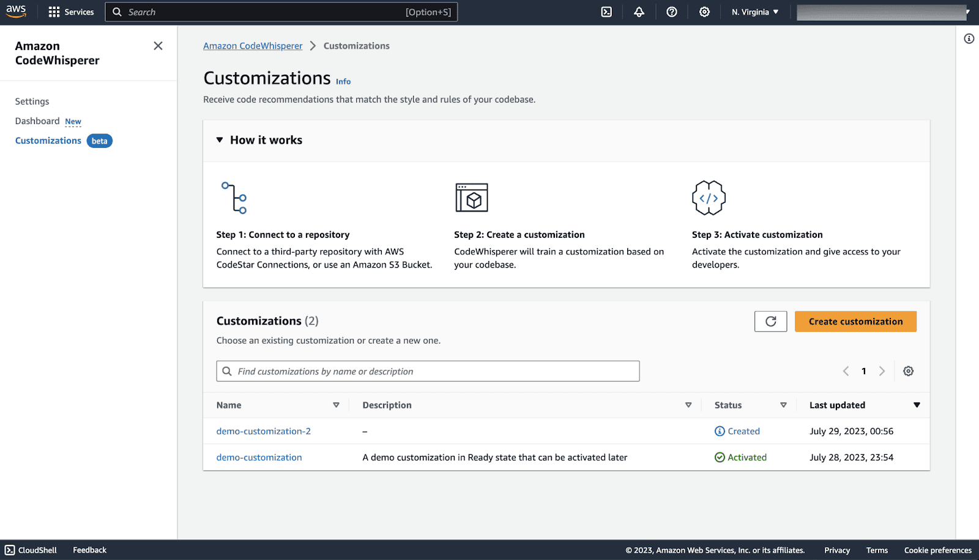The image size is (979, 560).
Task: Open the AWS CloudShell icon in top bar
Action: tap(606, 12)
